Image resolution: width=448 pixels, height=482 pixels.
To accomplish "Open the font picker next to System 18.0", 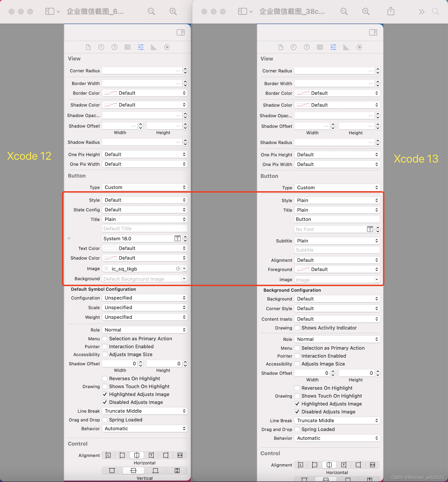I will coord(177,238).
